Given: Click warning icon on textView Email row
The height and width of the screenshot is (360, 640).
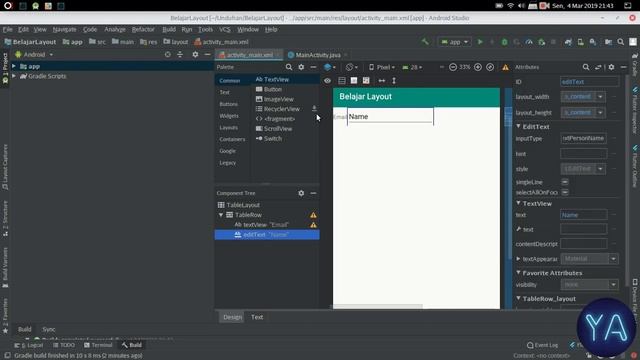Looking at the screenshot, I should pyautogui.click(x=313, y=225).
